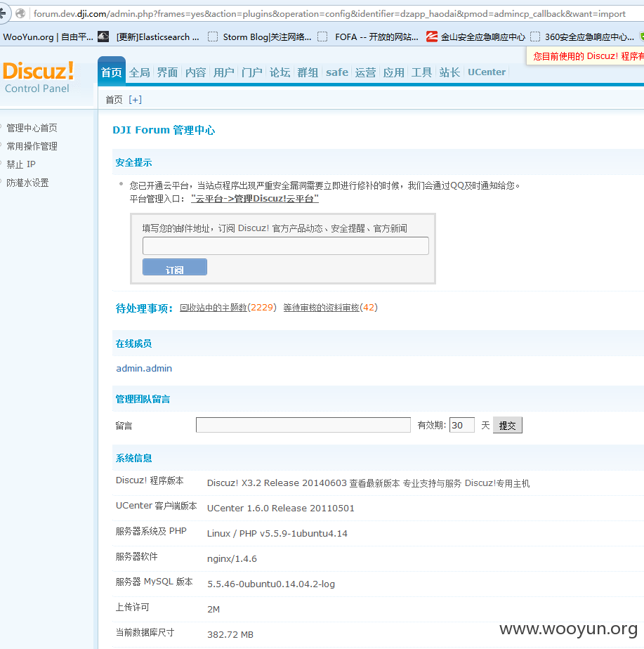Screen dimensions: 644x649
Task: Click the Elasticsearch bookmark favicon
Action: [x=103, y=37]
